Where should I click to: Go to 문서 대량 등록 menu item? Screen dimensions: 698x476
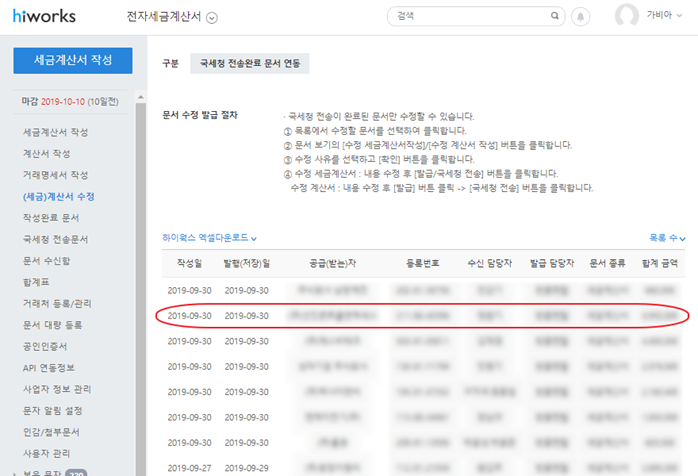pyautogui.click(x=53, y=325)
